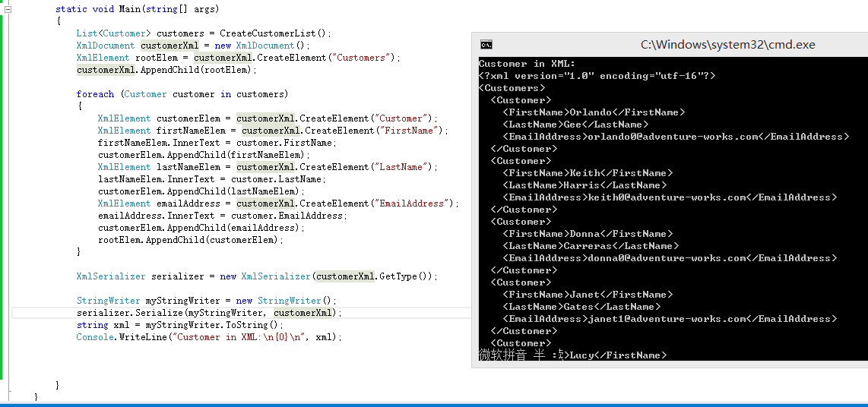Click 'rootElem.AppendChild(customerElem);' line
Viewport: 868px width, 407px height.
191,240
